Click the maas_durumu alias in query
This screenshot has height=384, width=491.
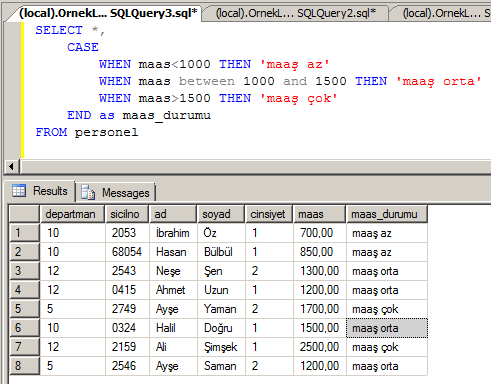tap(167, 115)
